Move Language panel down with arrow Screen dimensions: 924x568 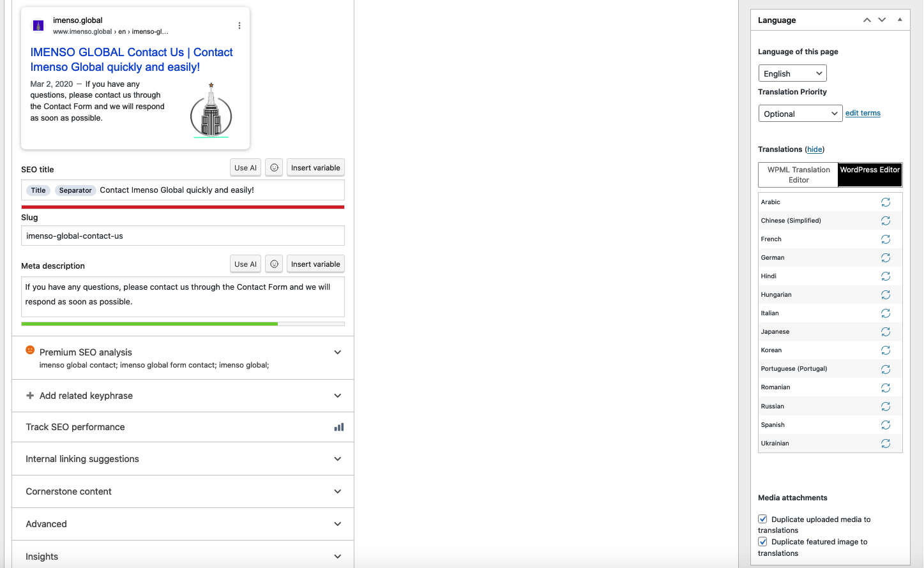(882, 20)
